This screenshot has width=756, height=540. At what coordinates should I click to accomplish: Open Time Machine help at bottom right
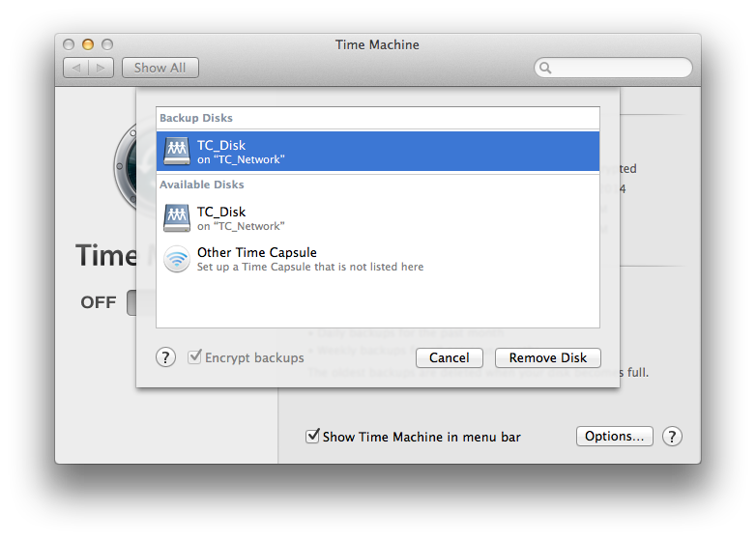tap(672, 437)
